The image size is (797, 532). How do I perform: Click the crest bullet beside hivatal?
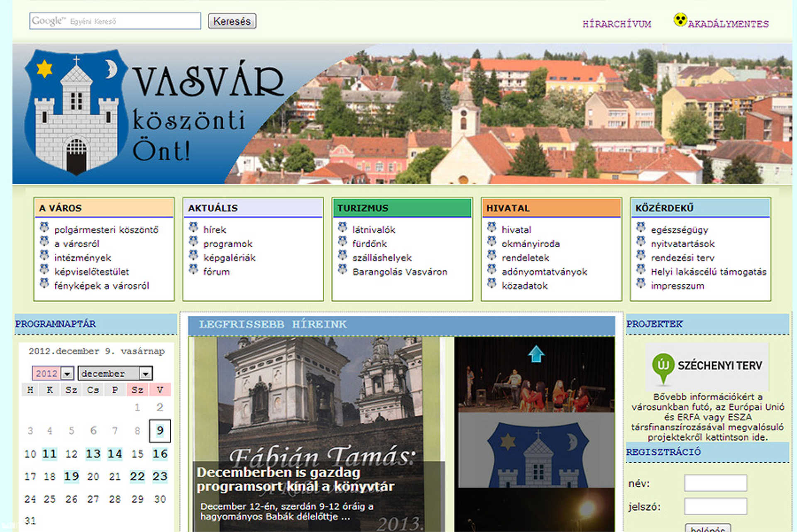click(x=492, y=227)
